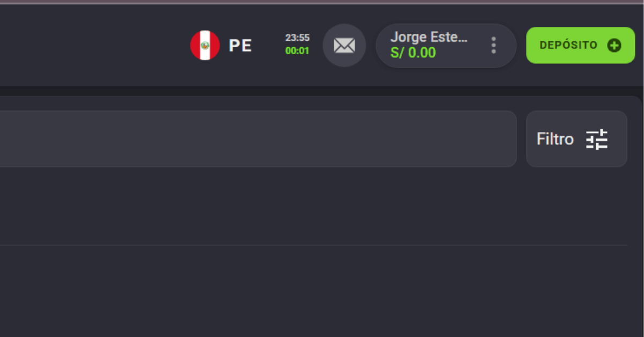Click the round gray mail button background
The height and width of the screenshot is (337, 644).
click(x=344, y=46)
